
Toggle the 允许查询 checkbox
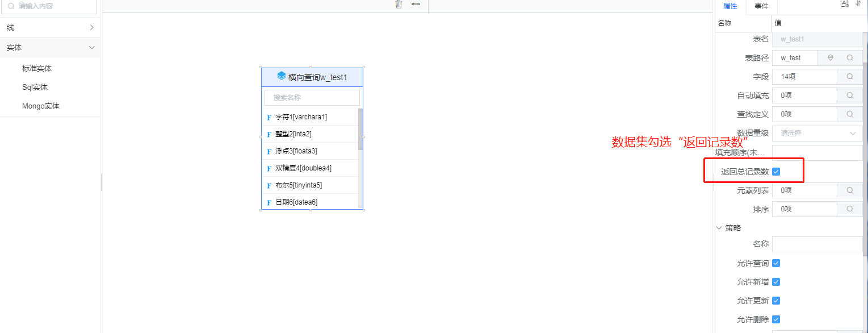tap(776, 263)
